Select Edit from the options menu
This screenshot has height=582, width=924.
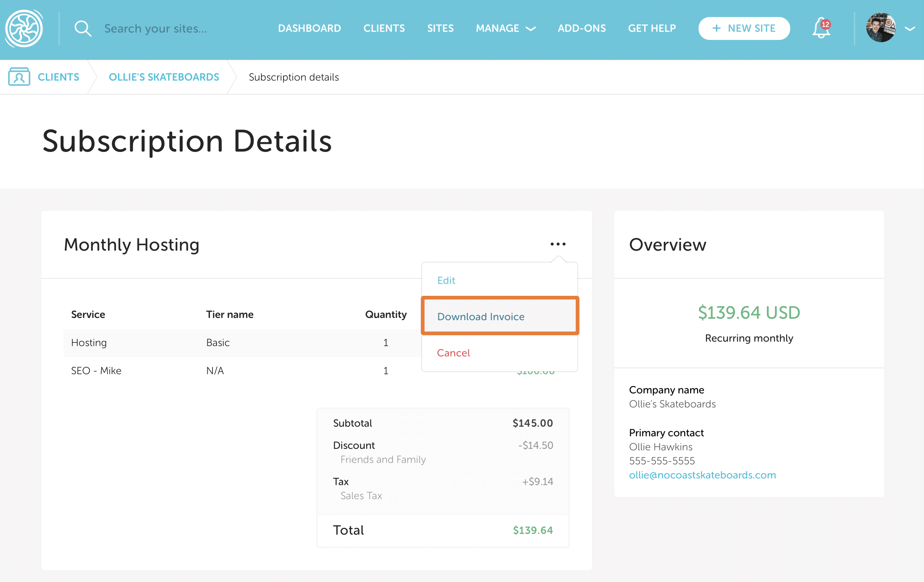coord(446,280)
